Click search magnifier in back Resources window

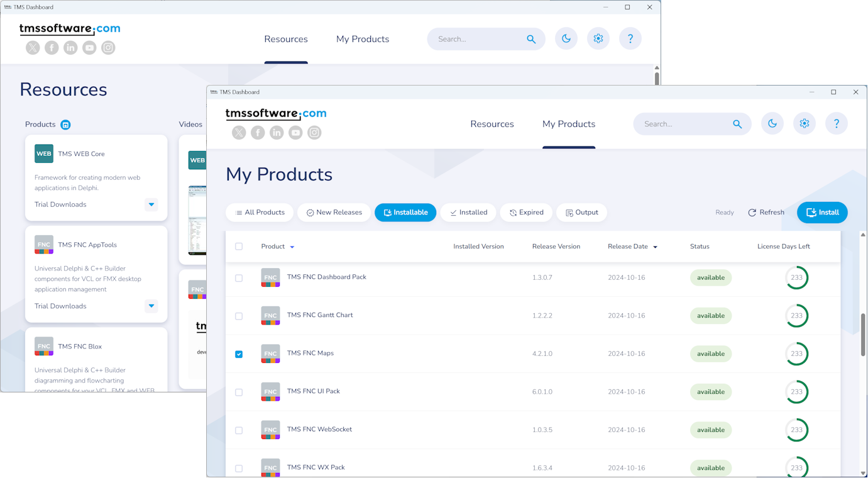coord(531,39)
